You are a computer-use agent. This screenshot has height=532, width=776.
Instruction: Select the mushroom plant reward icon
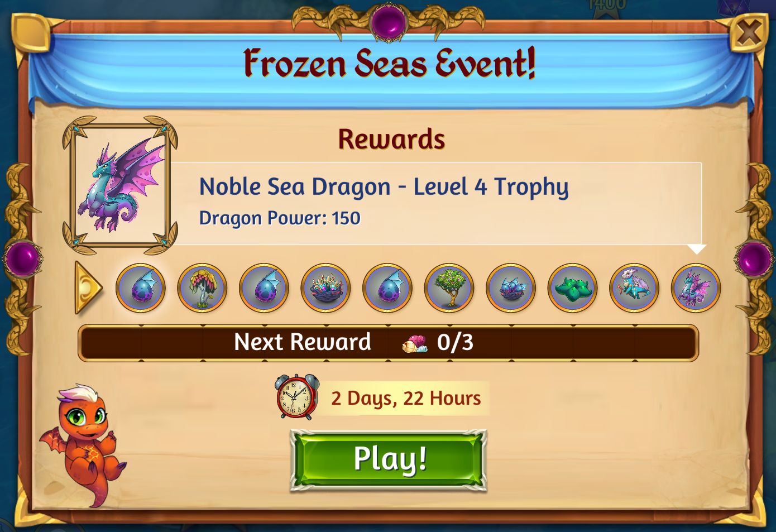[x=202, y=289]
